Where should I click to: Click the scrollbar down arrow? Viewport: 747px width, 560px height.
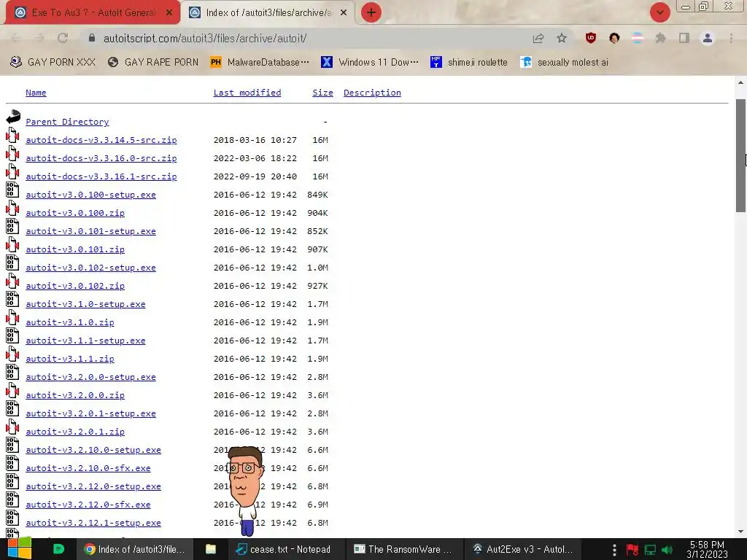[x=741, y=532]
